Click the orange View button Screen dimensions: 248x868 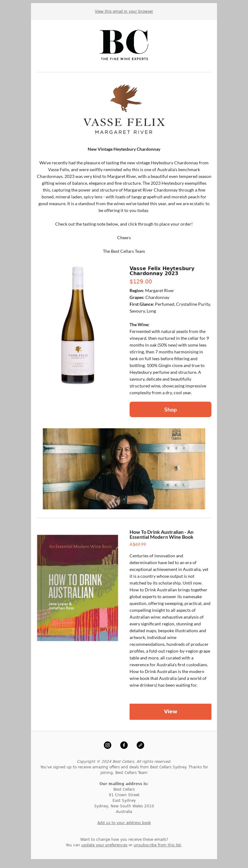[170, 711]
